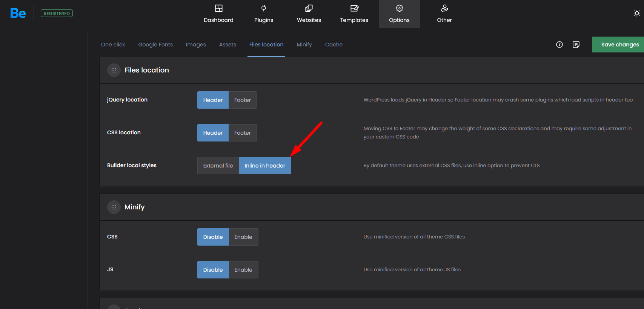644x309 pixels.
Task: Click 'Use minified version of all theme JS files'
Action: pyautogui.click(x=412, y=270)
